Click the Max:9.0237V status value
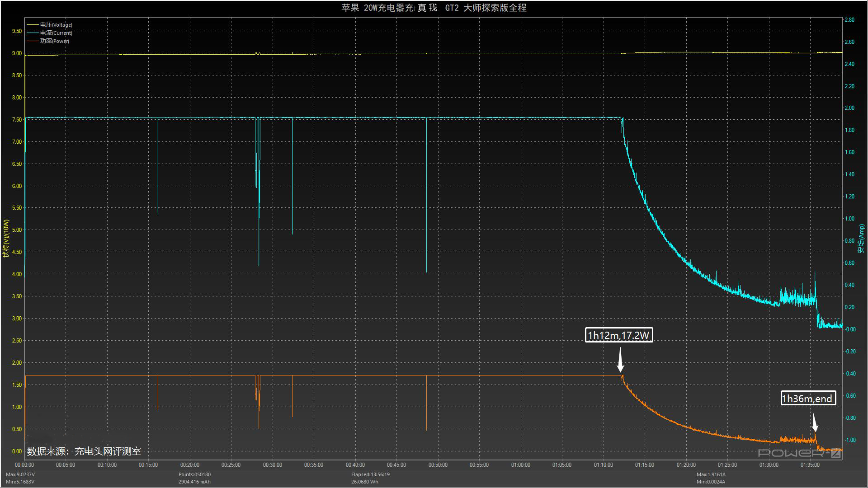This screenshot has width=868, height=488. [20, 474]
